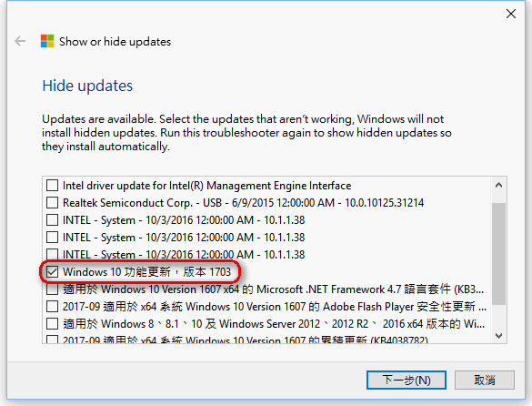This screenshot has height=406, width=532.
Task: Click the scroll down arrow of updates list
Action: pos(498,336)
